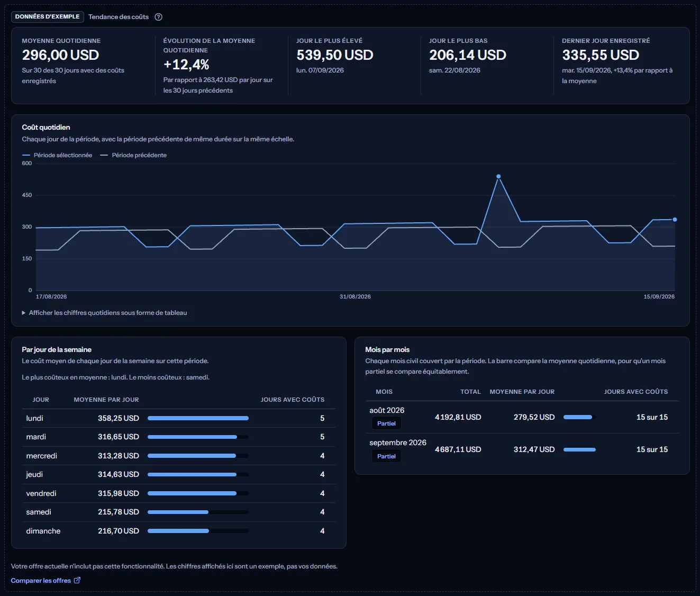The height and width of the screenshot is (596, 700).
Task: Click the 31/08/2026 axis label
Action: [355, 296]
